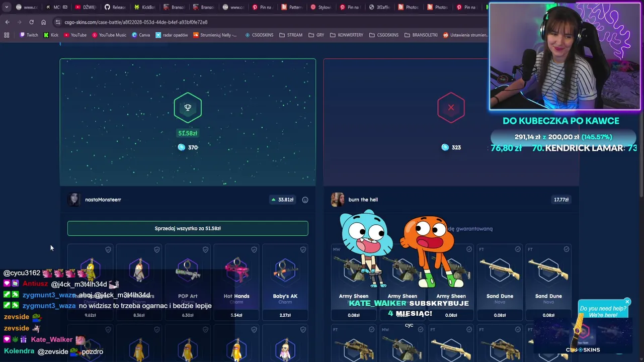Open the Kick bookmark

click(x=51, y=35)
